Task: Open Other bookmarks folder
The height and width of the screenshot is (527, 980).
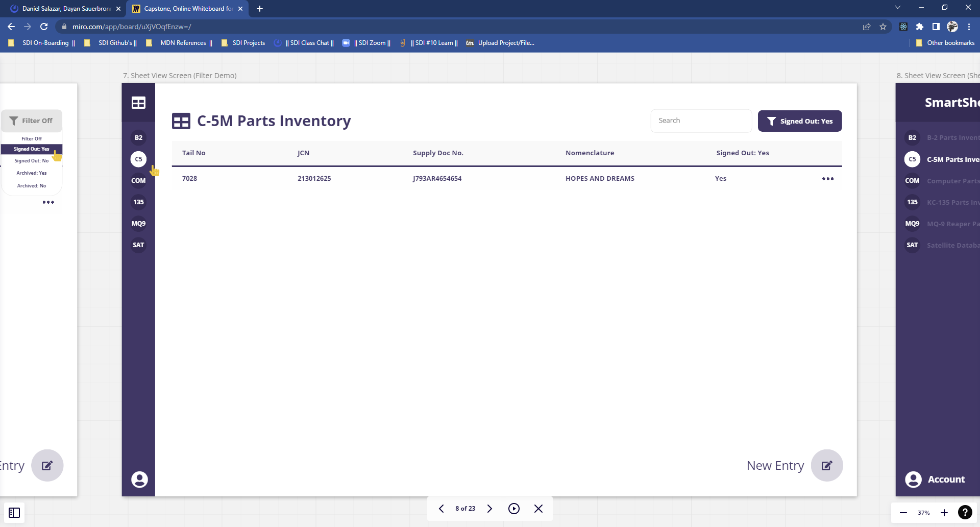Action: 945,43
